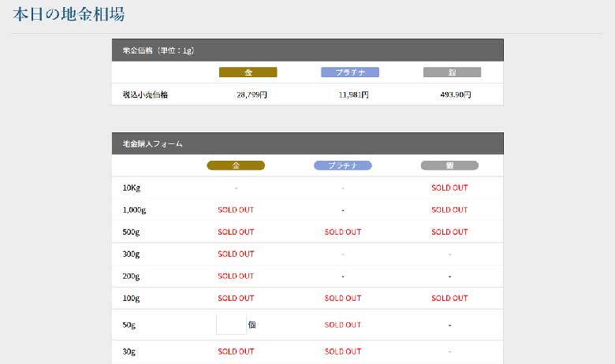
Task: Click the 地金購入フォーム section header
Action: (307, 144)
